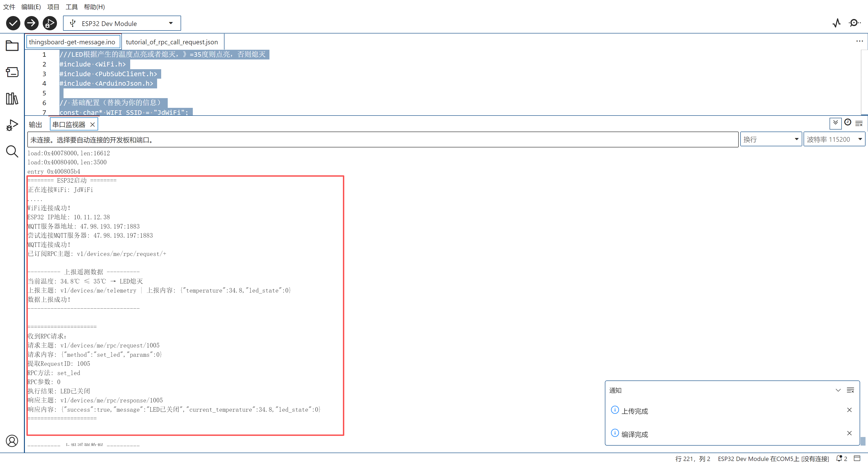Open the Serial Plotter icon
868x463 pixels.
coord(837,23)
